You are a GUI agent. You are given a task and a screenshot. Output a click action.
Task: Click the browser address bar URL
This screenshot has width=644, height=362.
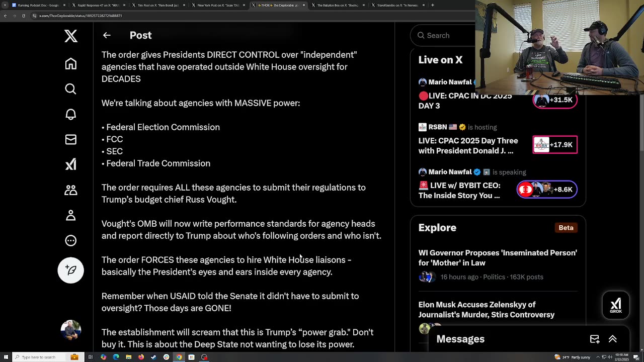pos(80,16)
